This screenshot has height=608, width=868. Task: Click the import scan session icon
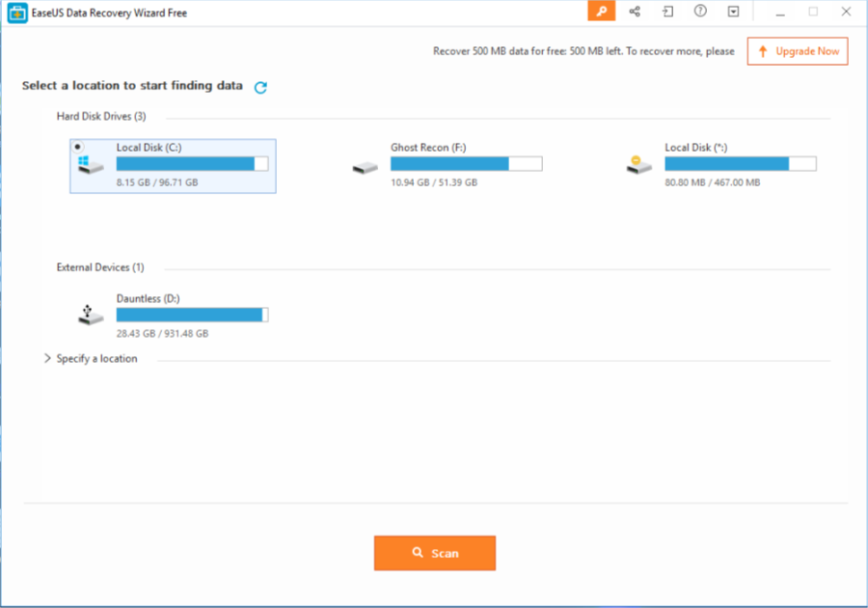[667, 11]
